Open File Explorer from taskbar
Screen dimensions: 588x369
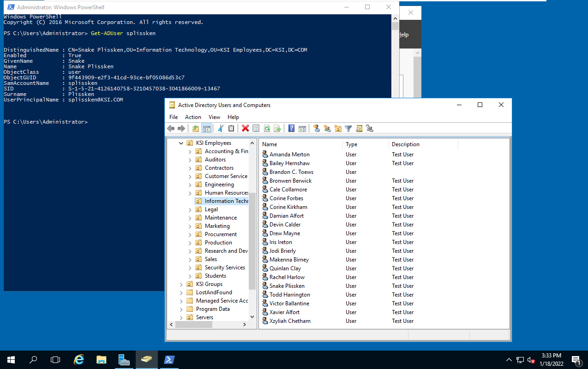(102, 360)
